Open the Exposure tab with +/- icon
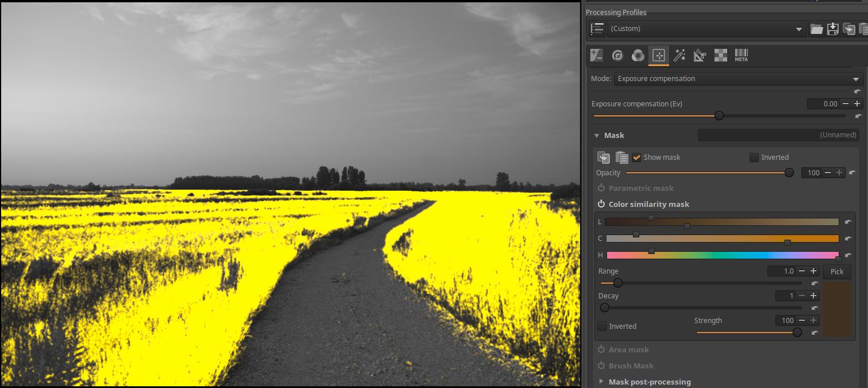This screenshot has width=868, height=388. (597, 55)
